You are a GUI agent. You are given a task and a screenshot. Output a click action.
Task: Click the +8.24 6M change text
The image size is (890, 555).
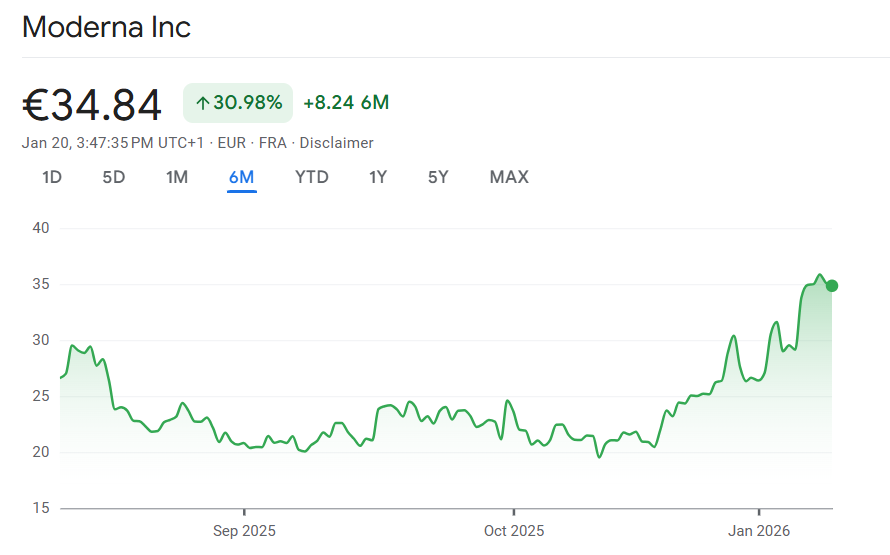[x=346, y=103]
